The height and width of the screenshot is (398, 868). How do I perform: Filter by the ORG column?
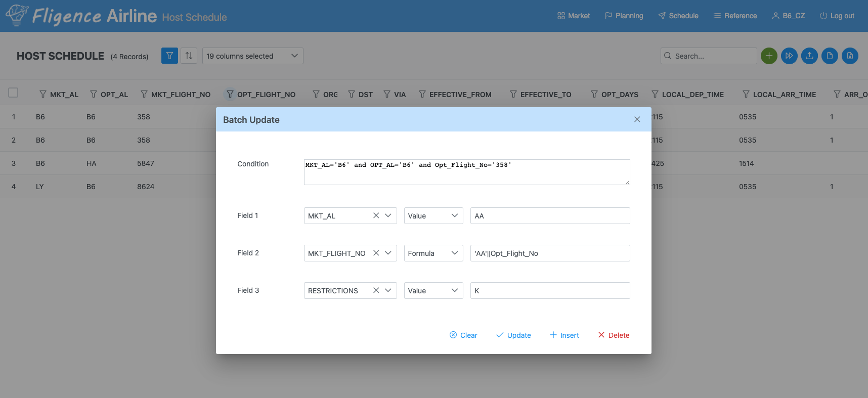click(316, 94)
